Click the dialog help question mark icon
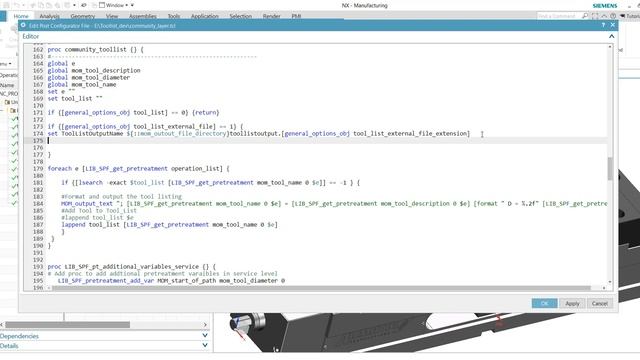This screenshot has height=360, width=640. pyautogui.click(x=603, y=25)
